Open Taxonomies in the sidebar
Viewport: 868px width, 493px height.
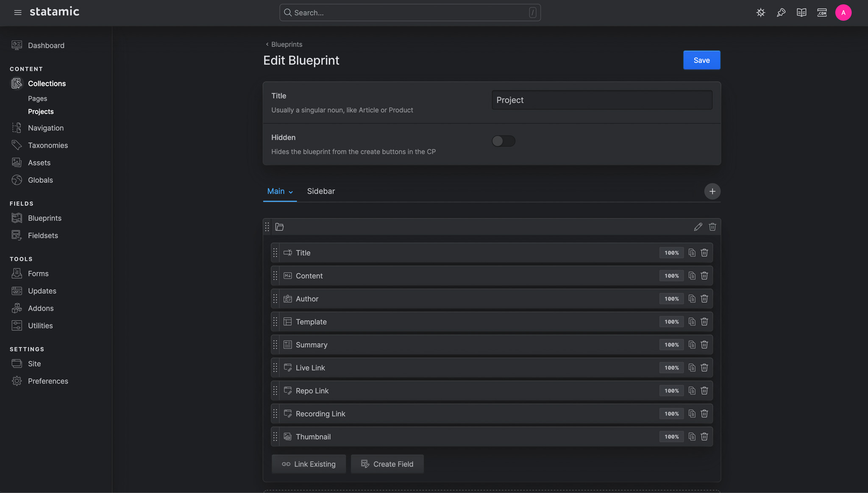pyautogui.click(x=47, y=145)
